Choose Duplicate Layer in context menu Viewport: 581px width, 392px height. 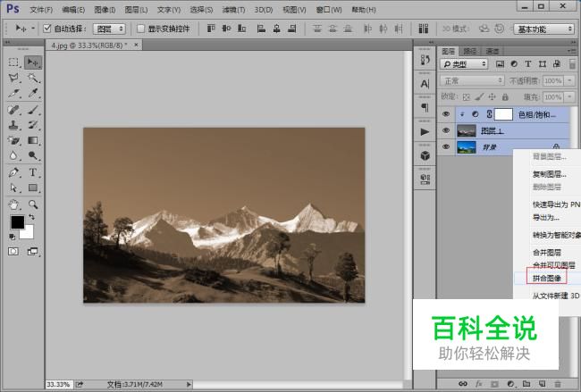[x=549, y=174]
